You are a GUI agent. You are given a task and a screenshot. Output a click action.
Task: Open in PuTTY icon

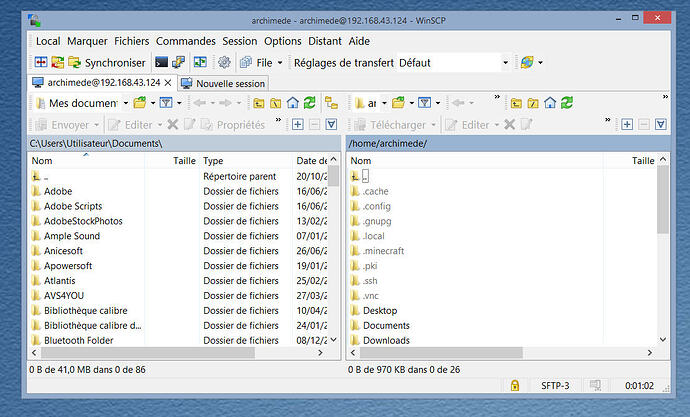(x=178, y=62)
